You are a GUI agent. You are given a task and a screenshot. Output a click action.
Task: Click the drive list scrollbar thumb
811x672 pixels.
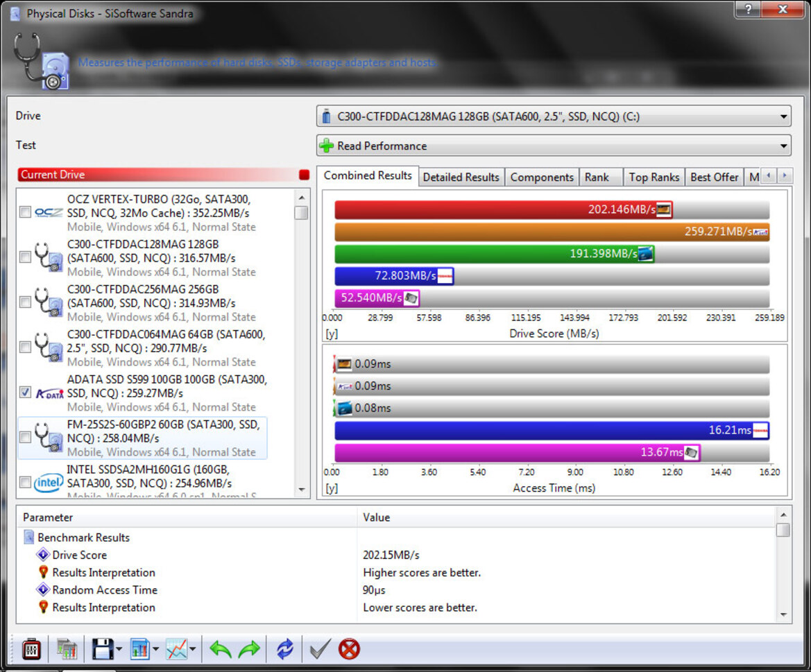click(302, 212)
